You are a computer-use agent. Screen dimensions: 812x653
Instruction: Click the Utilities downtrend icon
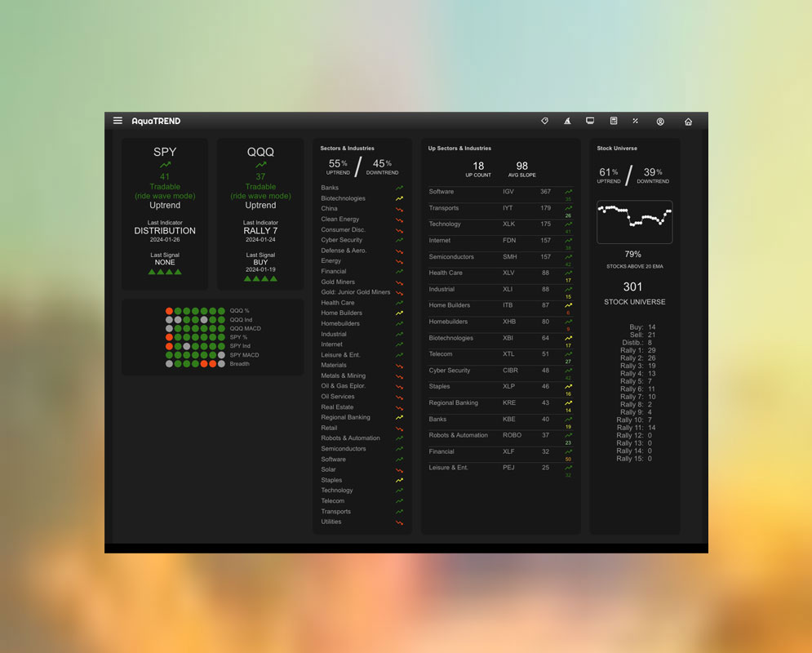point(399,522)
